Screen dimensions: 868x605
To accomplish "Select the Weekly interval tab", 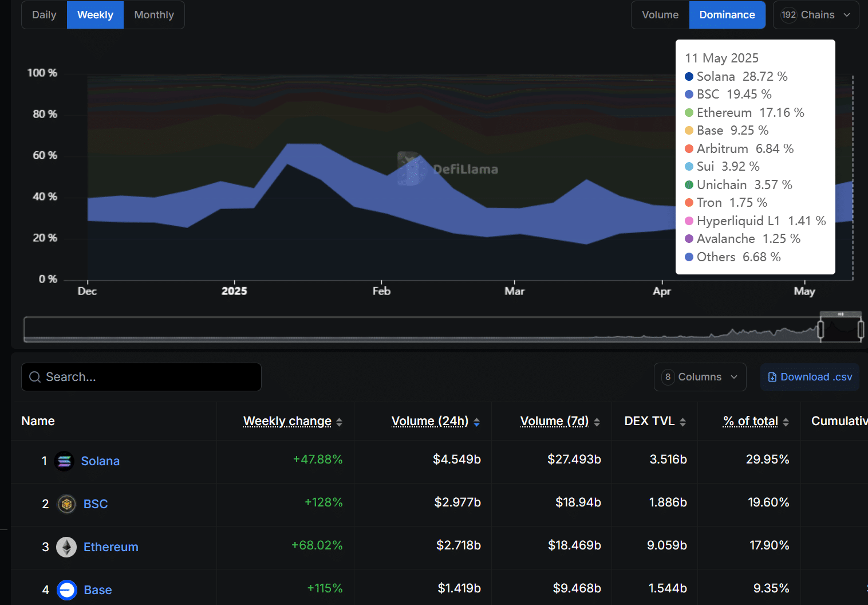I will pyautogui.click(x=95, y=15).
